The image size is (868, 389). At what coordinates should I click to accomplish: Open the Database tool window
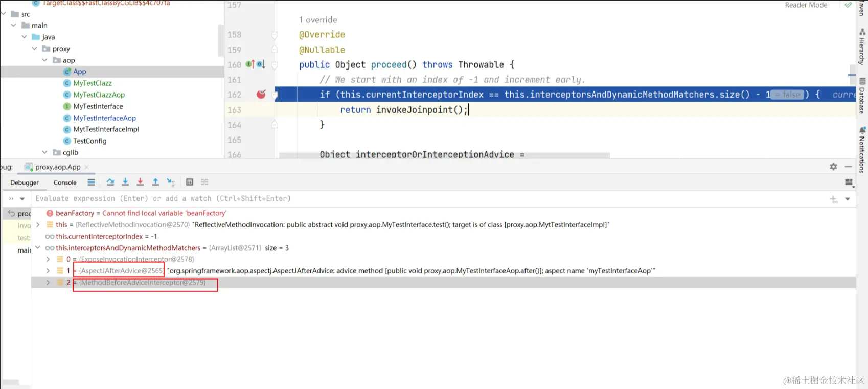pyautogui.click(x=862, y=96)
